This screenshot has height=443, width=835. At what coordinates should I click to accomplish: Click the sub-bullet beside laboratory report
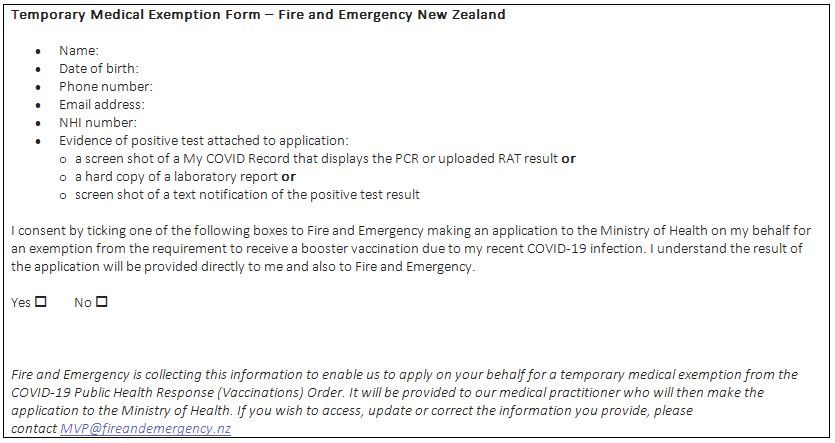pos(63,178)
